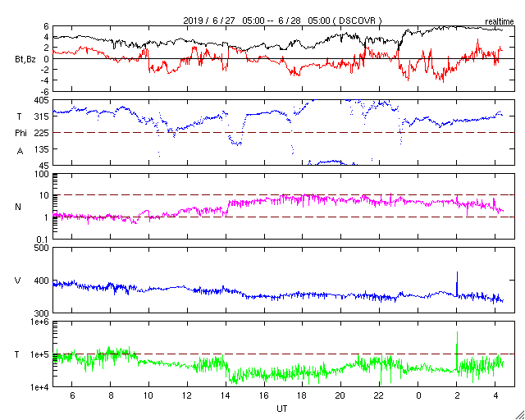The image size is (525, 420).
Task: Click the '-6' value on the Bt,Bz axis
Action: [45, 91]
